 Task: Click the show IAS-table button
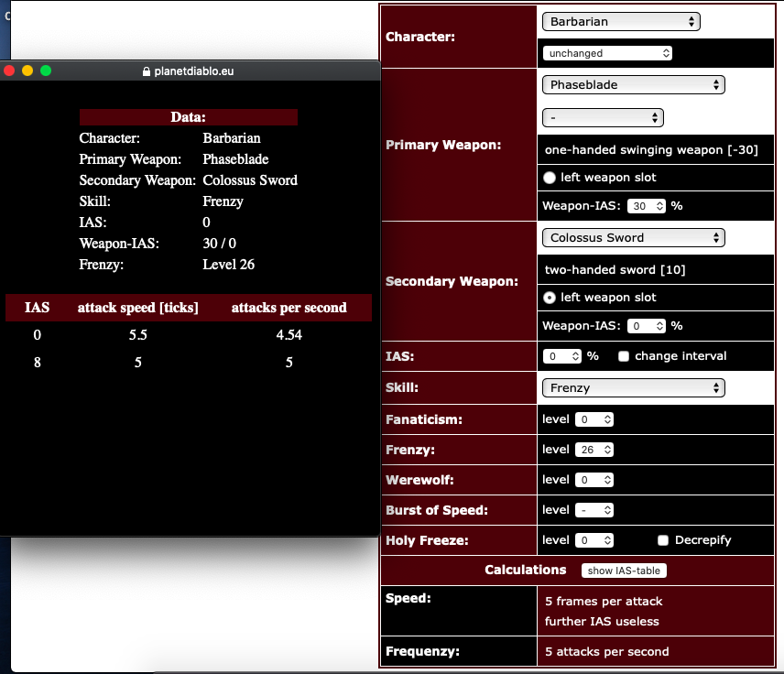click(x=624, y=571)
